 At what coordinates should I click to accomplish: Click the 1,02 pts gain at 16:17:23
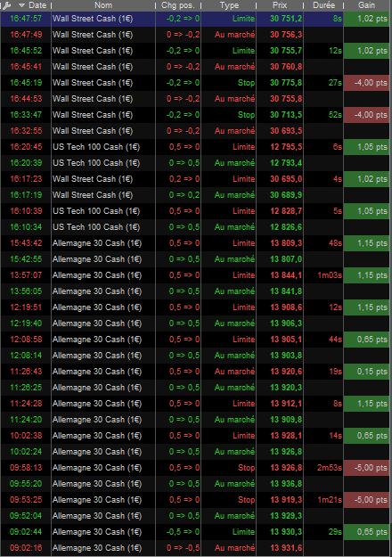tap(366, 178)
